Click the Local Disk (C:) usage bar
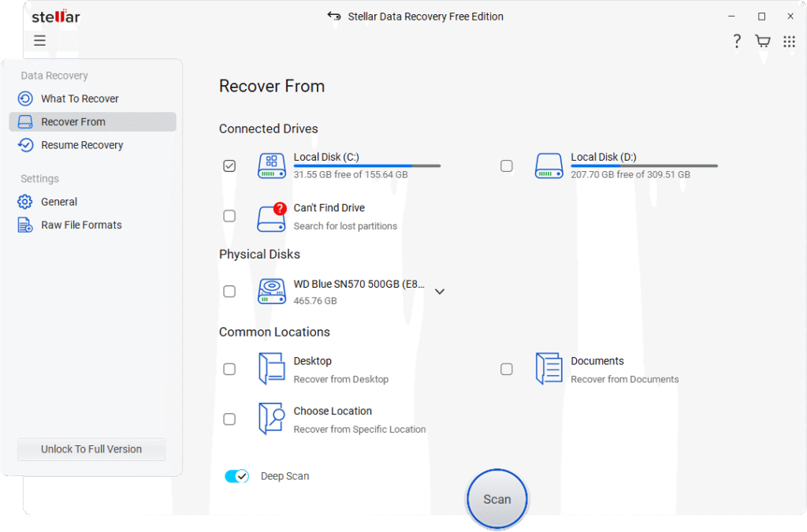 point(367,166)
